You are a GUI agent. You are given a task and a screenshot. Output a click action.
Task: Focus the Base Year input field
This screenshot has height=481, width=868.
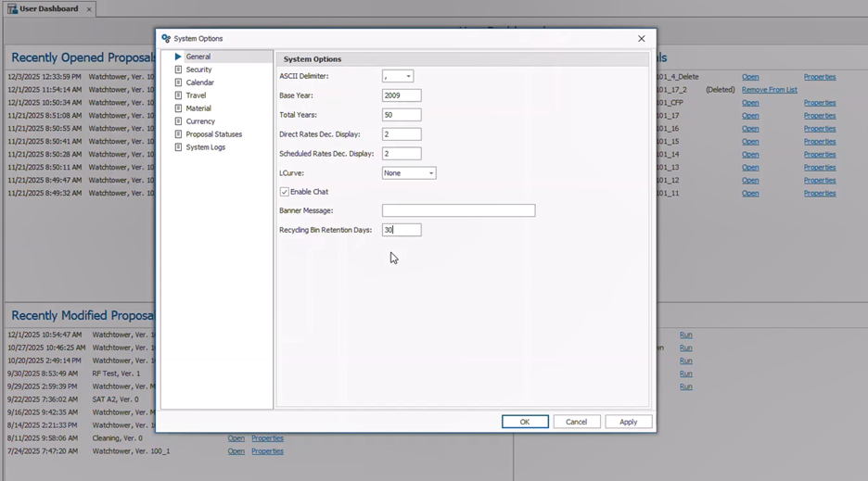(402, 95)
